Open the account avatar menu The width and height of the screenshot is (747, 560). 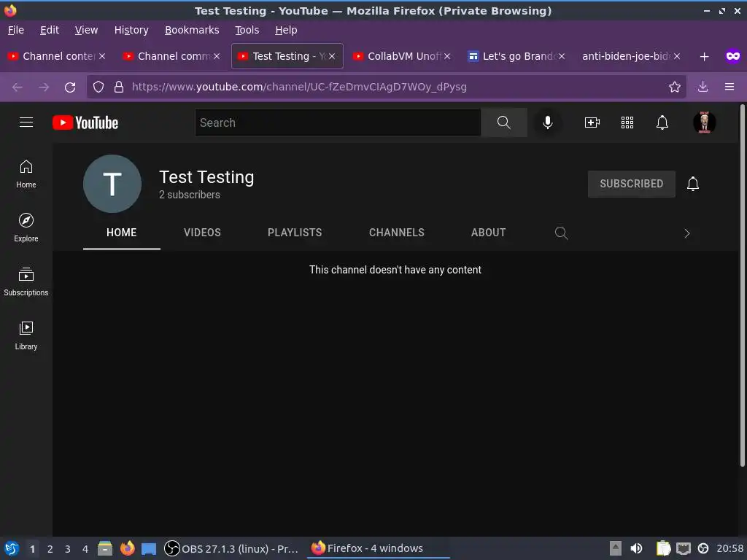point(704,122)
